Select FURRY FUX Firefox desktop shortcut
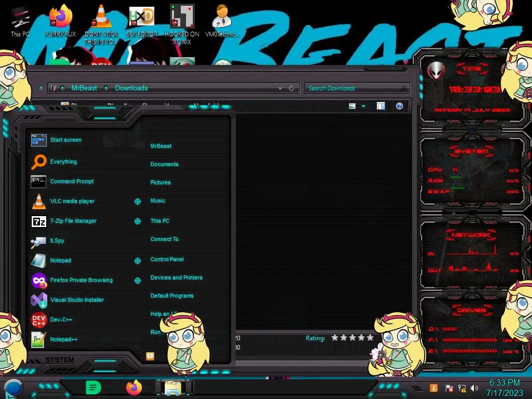 click(61, 21)
